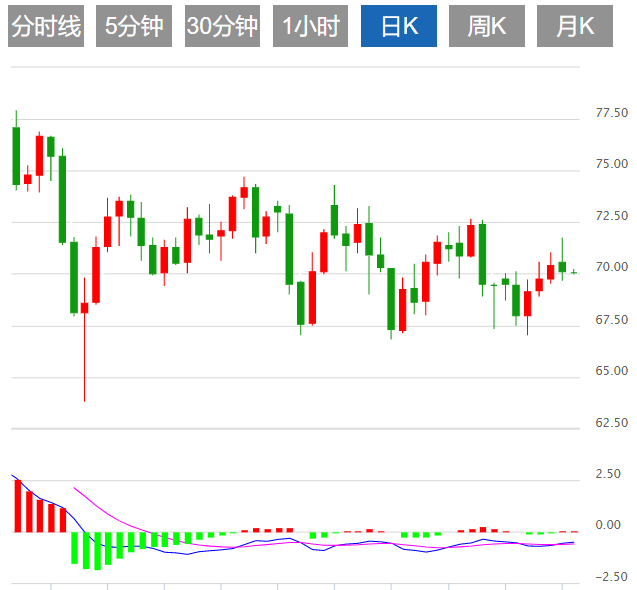
Task: Click the 70.00 price axis label
Action: tap(612, 267)
